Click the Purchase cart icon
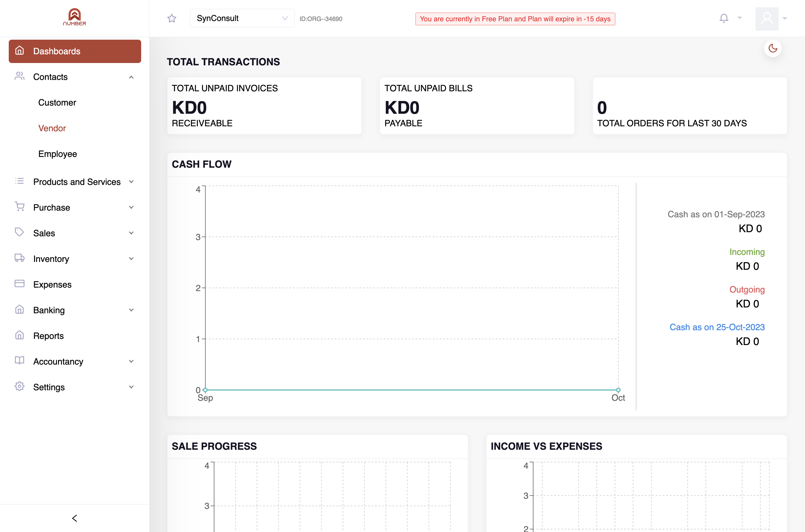 click(x=20, y=206)
